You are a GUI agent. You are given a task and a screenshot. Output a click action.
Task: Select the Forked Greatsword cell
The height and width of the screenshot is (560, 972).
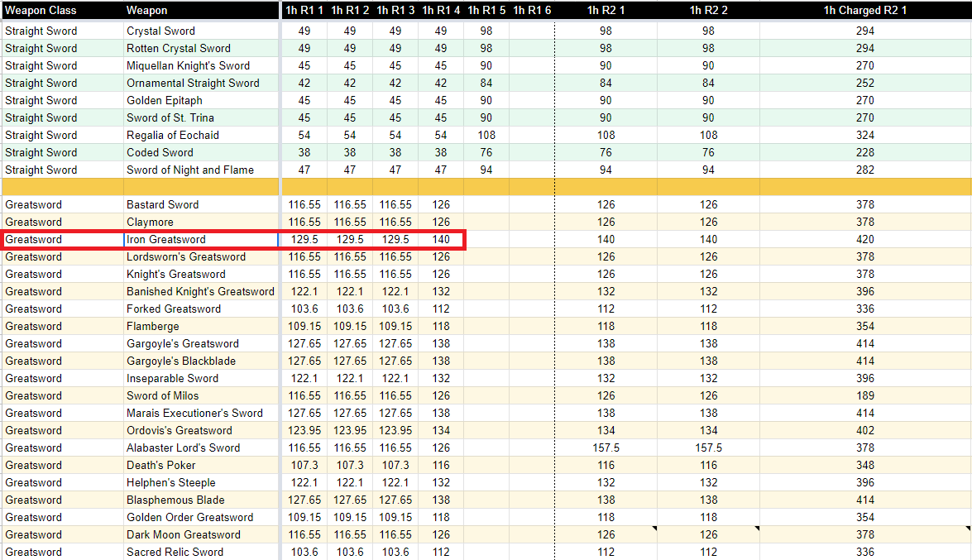[201, 309]
